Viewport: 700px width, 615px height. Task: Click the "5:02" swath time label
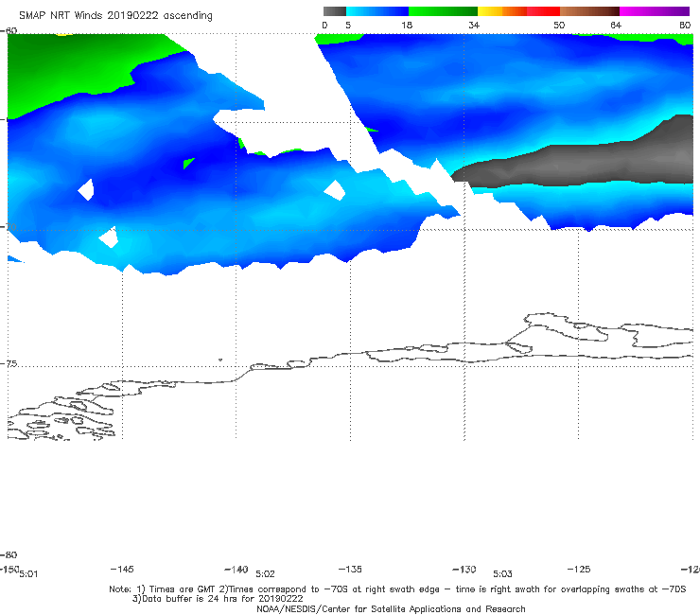point(265,574)
